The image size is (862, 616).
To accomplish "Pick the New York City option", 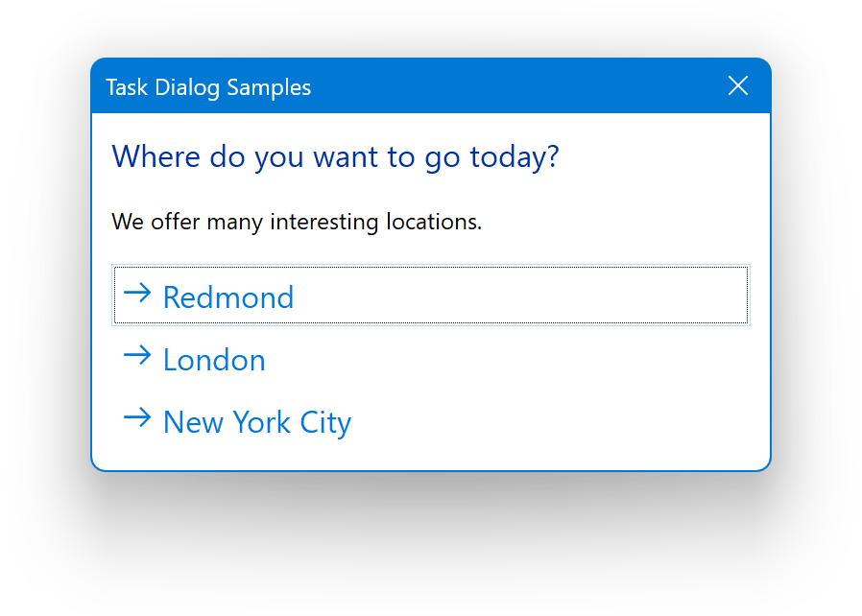I will click(x=430, y=421).
